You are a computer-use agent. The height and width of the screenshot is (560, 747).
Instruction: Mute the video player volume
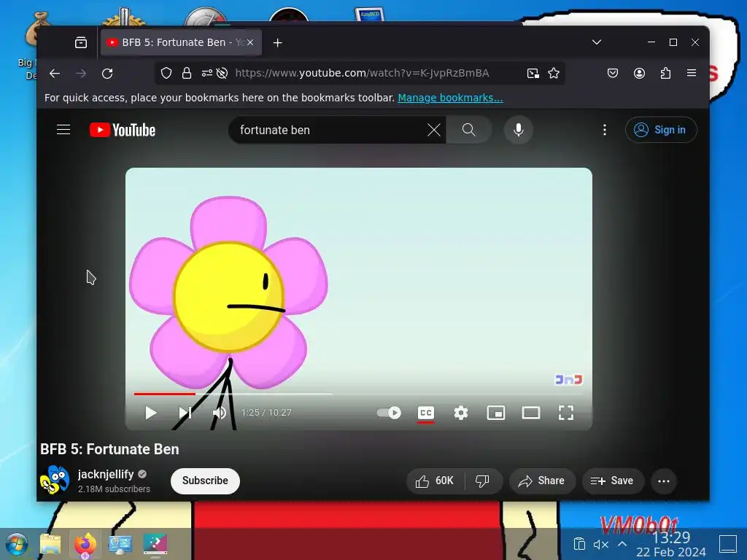[x=219, y=413]
